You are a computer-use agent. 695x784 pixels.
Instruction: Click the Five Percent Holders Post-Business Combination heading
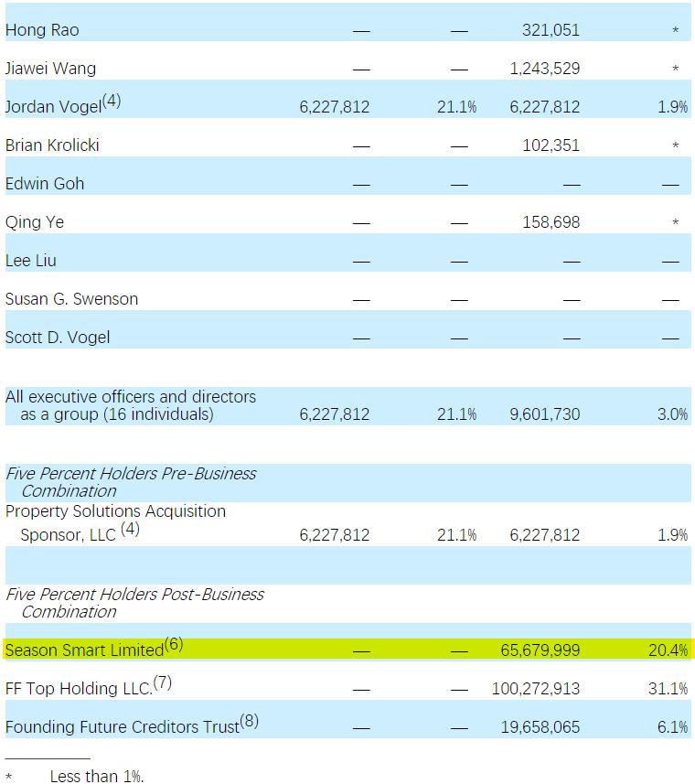134,602
